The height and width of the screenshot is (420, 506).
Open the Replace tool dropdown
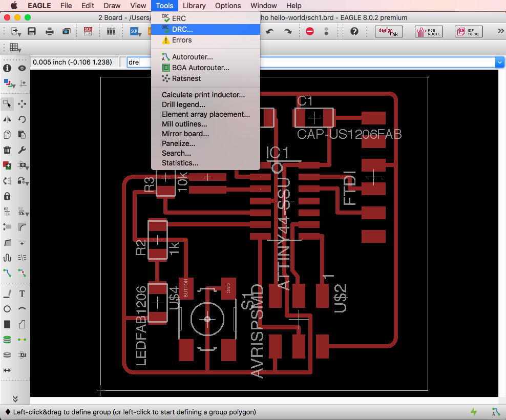[x=23, y=181]
